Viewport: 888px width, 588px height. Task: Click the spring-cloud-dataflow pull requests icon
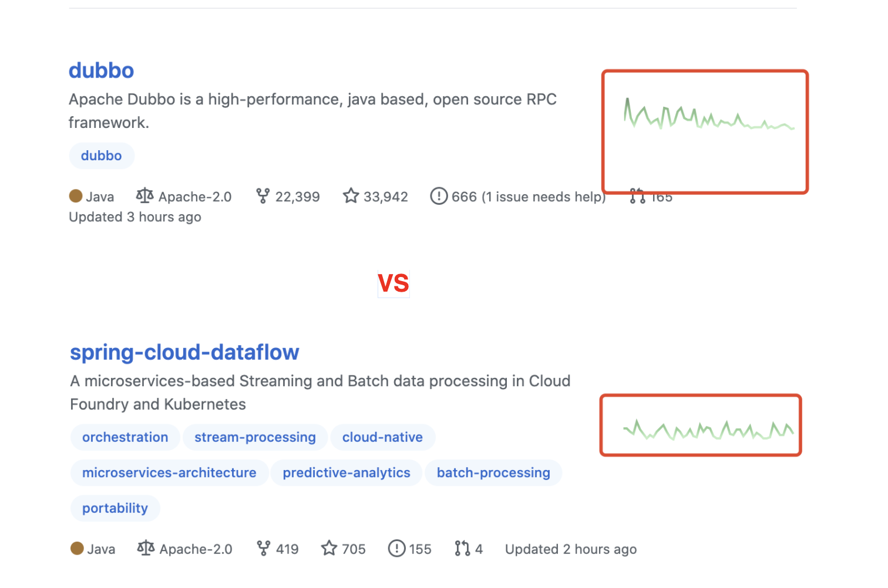click(462, 549)
